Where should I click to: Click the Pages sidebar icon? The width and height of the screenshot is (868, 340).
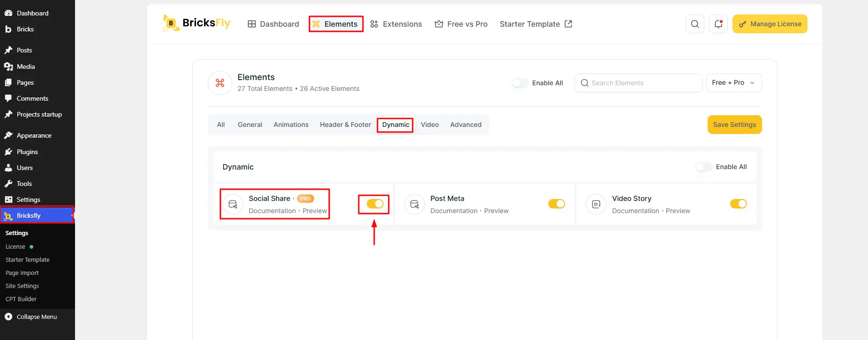8,82
